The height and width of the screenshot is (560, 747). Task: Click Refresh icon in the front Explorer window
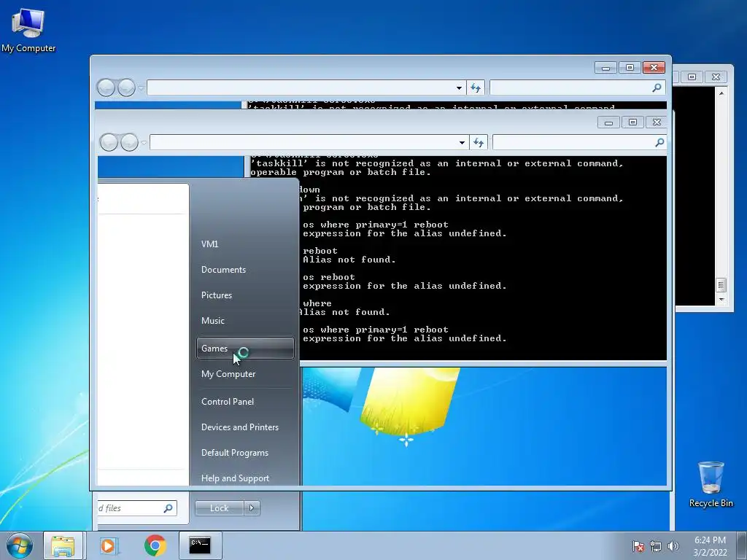click(479, 142)
